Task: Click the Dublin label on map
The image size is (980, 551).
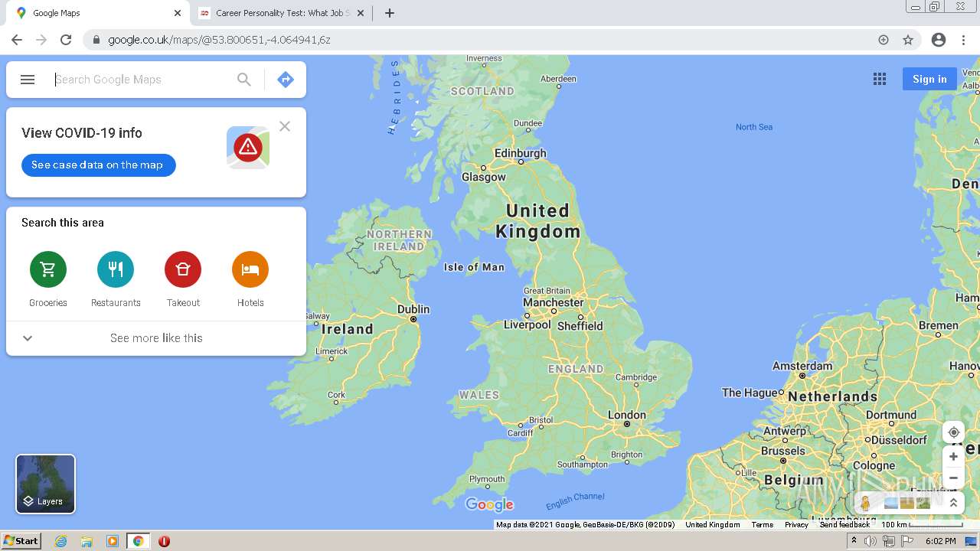Action: click(413, 309)
